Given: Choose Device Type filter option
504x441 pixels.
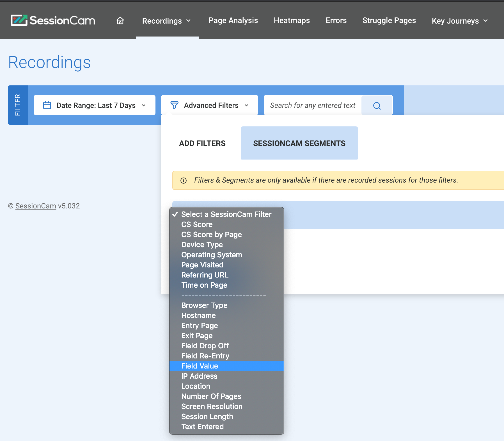Looking at the screenshot, I should pyautogui.click(x=202, y=245).
